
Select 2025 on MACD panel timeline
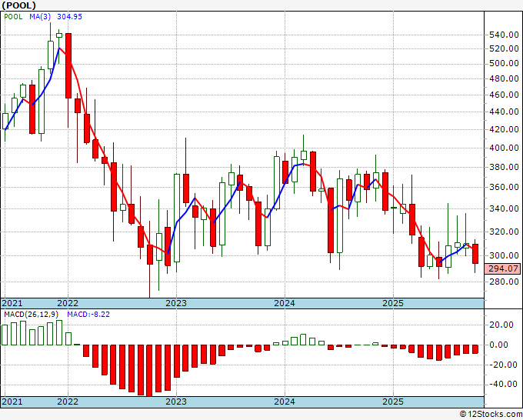pos(393,402)
